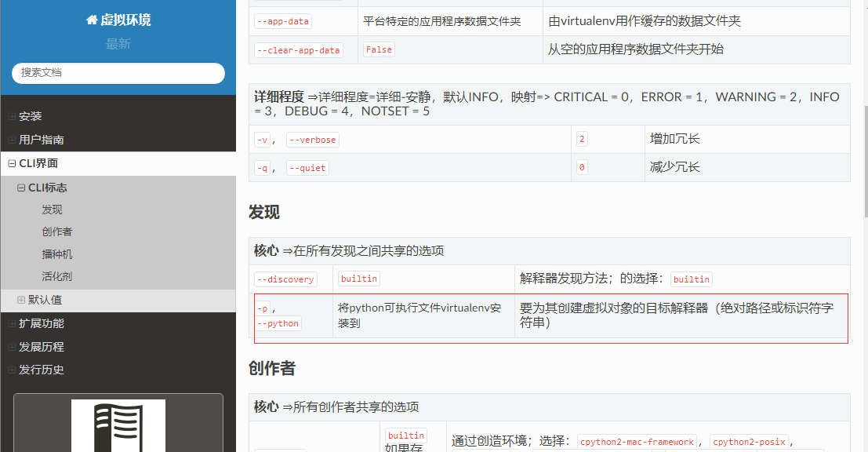Viewport: 868px width, 452px height.
Task: Click the 搜索文档 search field
Action: pos(118,73)
